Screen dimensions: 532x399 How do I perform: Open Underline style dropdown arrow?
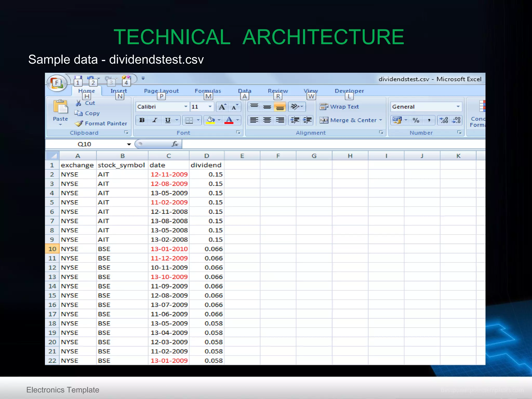[x=177, y=120]
